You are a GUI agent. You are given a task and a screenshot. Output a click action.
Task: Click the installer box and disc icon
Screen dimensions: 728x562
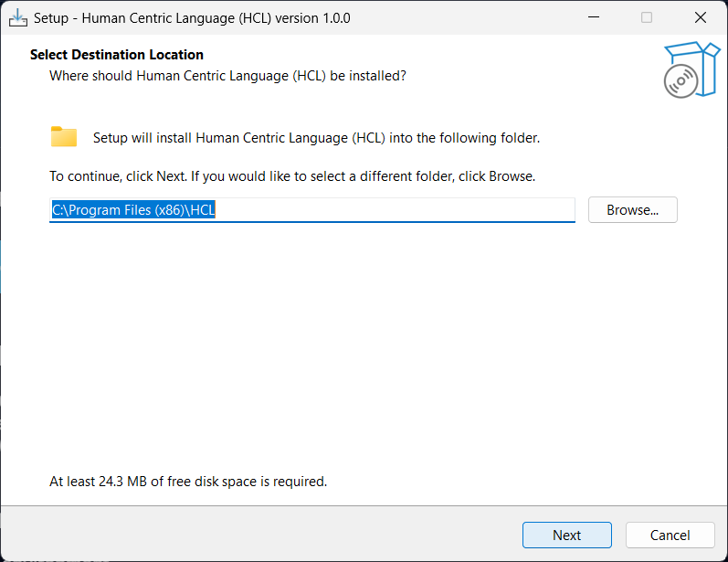tap(691, 70)
